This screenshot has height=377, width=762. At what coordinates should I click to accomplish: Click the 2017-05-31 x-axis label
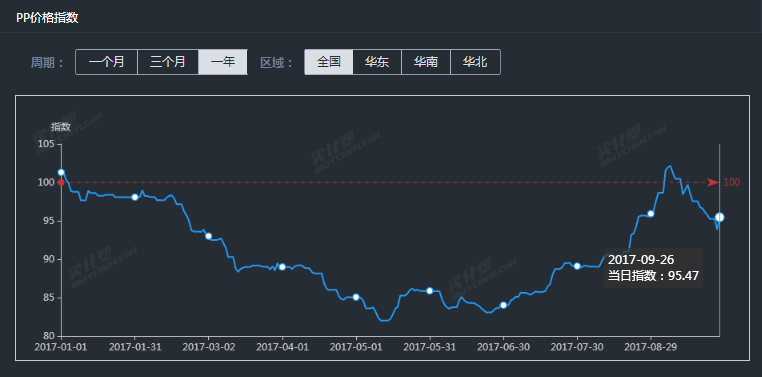pyautogui.click(x=430, y=347)
